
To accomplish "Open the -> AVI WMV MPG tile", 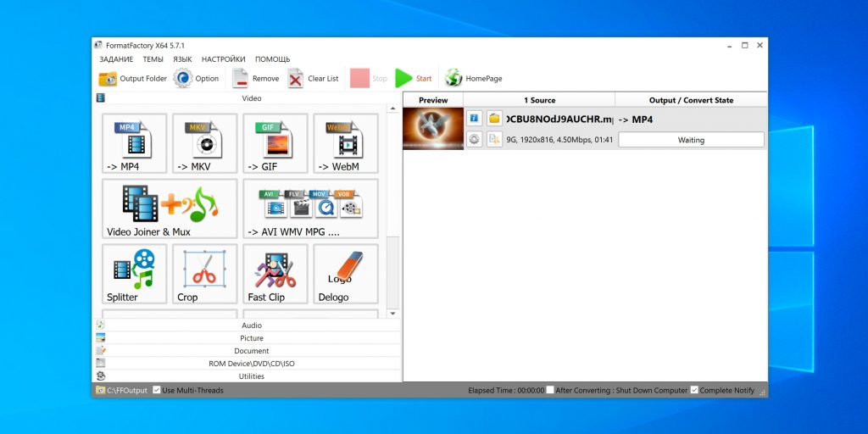I will [310, 209].
